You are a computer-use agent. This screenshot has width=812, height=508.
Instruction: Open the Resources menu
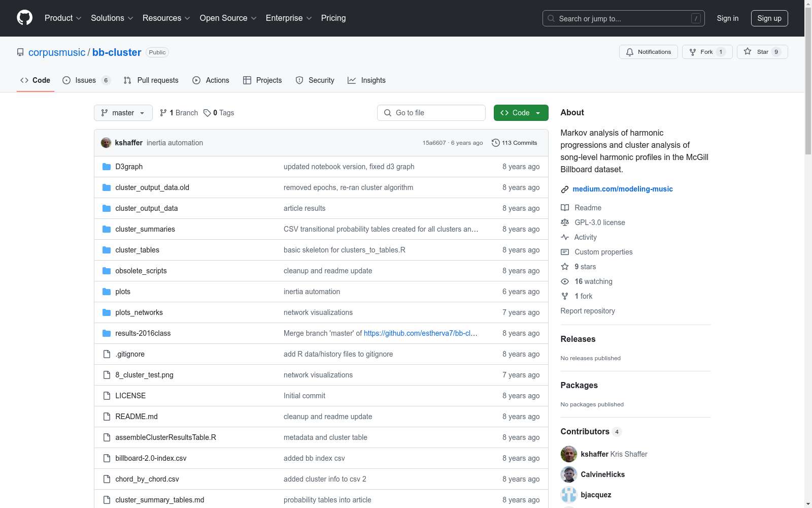pos(166,18)
